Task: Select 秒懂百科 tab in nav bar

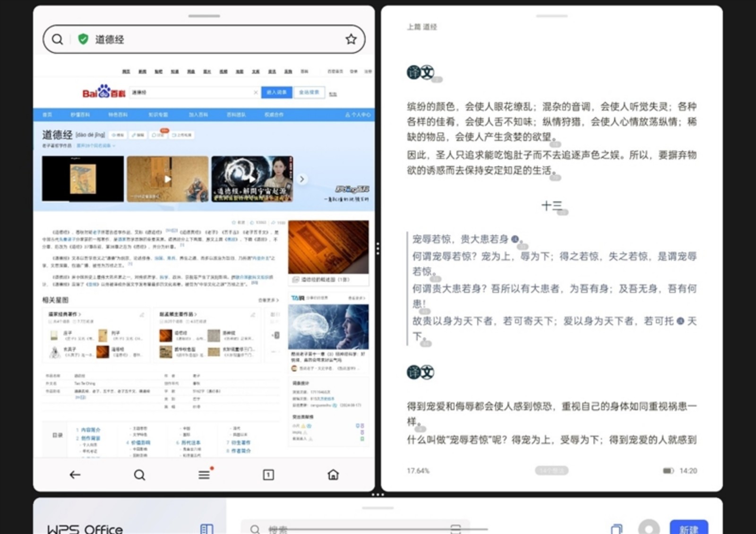Action: point(80,115)
